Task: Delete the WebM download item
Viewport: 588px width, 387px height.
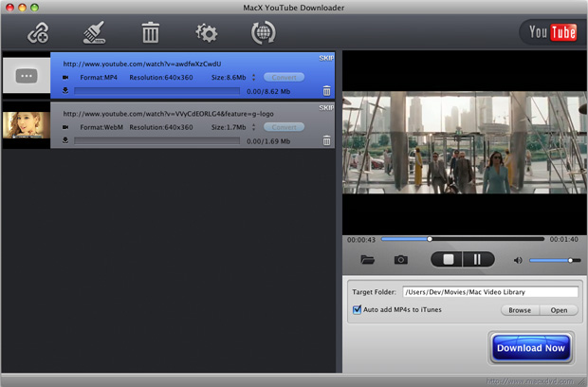Action: click(327, 140)
